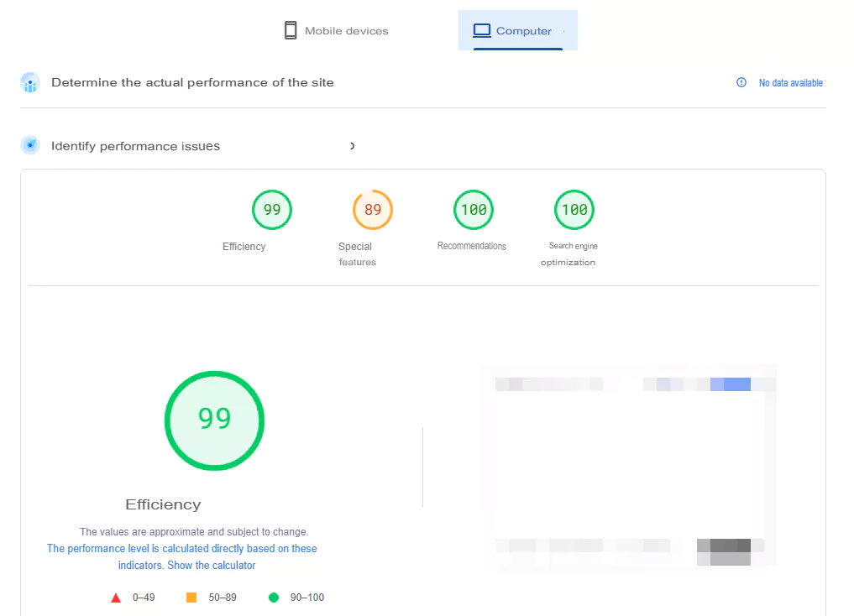The width and height of the screenshot is (854, 616).
Task: Select the Recommendations 100 score gauge
Action: pos(474,210)
